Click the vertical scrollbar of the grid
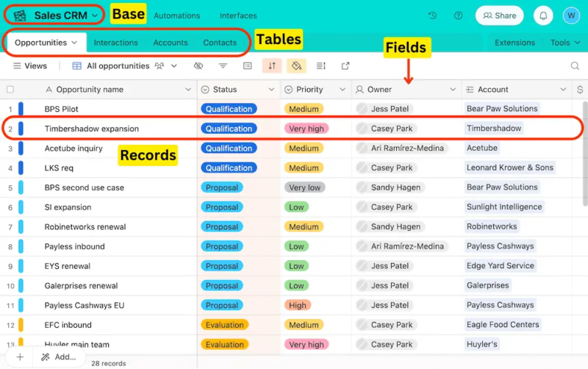The width and height of the screenshot is (588, 369). tap(585, 154)
